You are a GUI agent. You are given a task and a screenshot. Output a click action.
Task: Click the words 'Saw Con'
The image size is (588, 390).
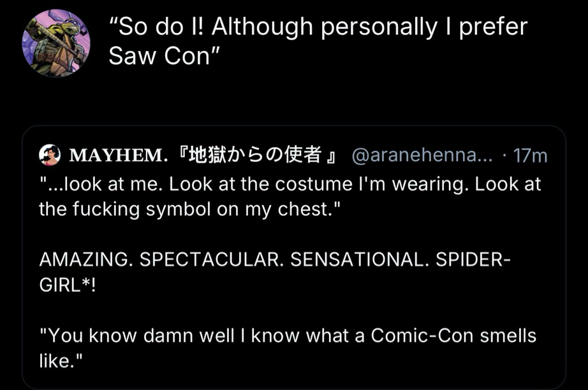159,57
